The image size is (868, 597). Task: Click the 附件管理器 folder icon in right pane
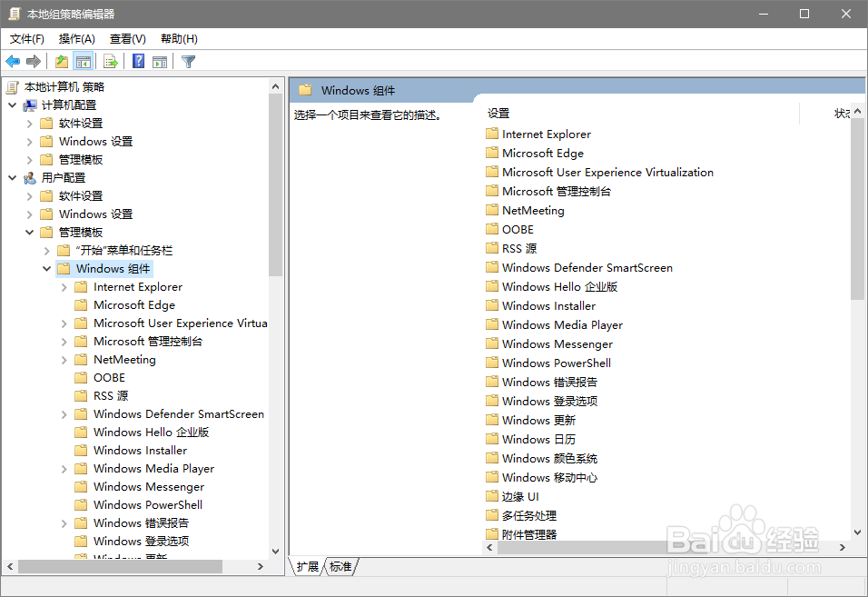pos(492,534)
